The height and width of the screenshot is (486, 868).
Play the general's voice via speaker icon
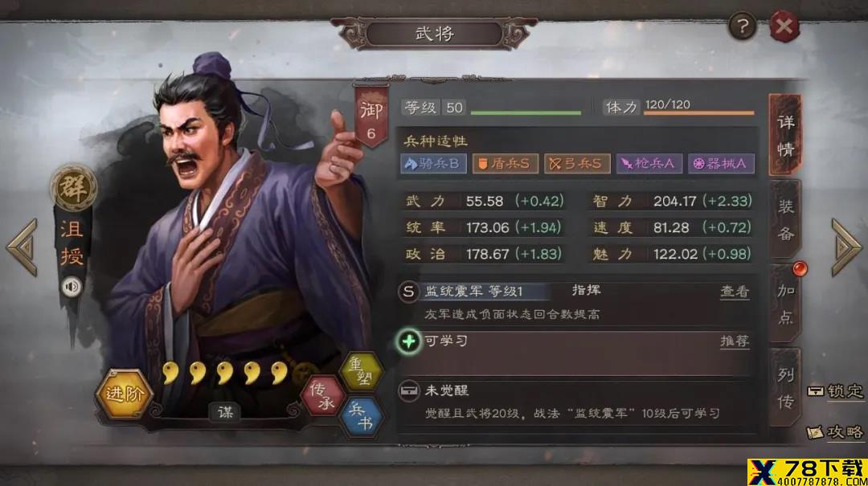pos(72,286)
